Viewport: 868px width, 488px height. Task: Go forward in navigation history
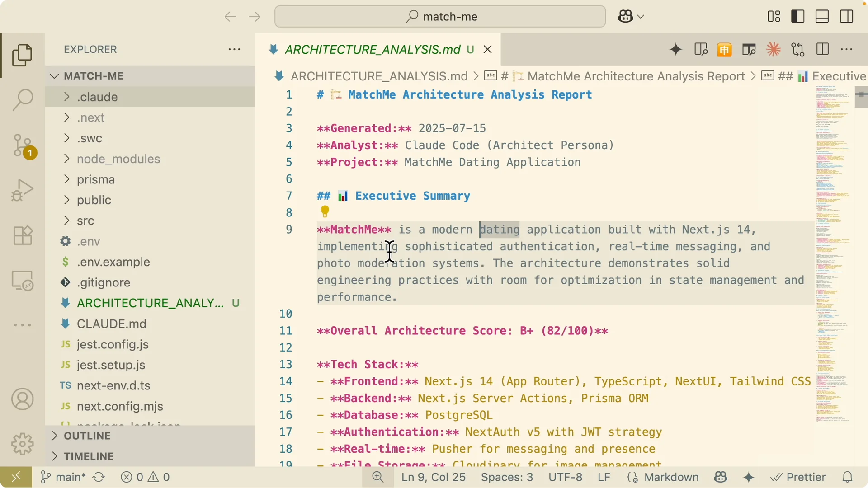pos(255,17)
